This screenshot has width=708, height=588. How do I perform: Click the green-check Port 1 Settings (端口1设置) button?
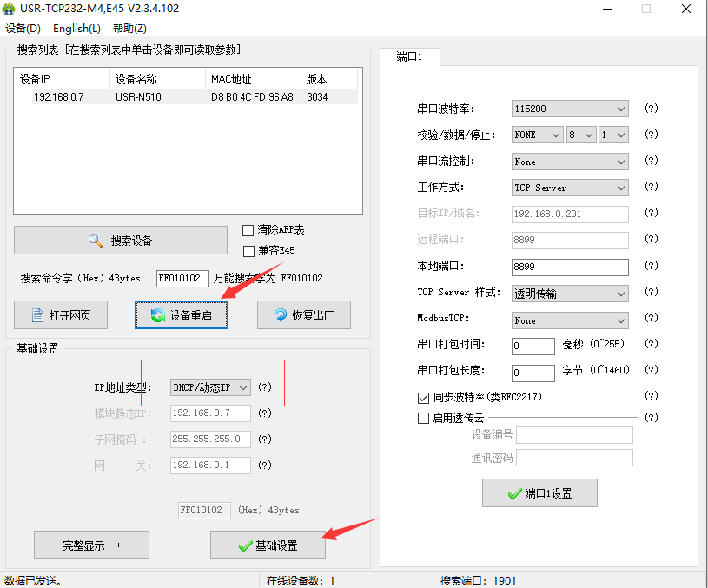pyautogui.click(x=539, y=493)
